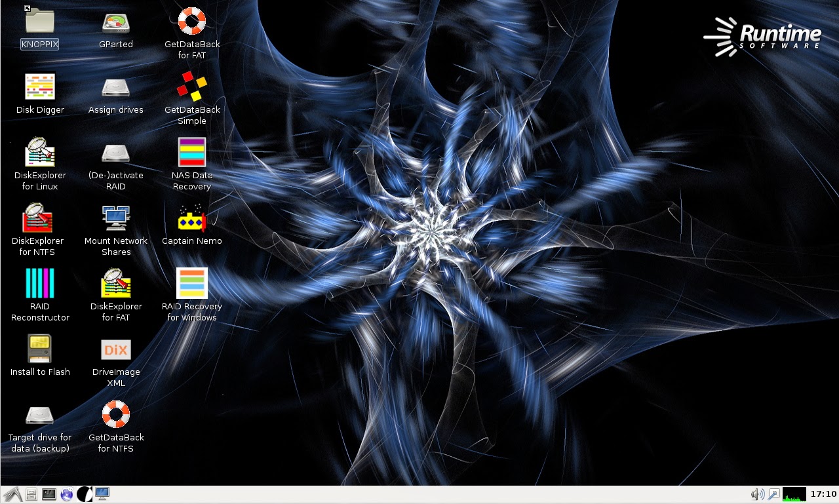839x504 pixels.
Task: Open the volume control speaker icon
Action: [x=758, y=494]
